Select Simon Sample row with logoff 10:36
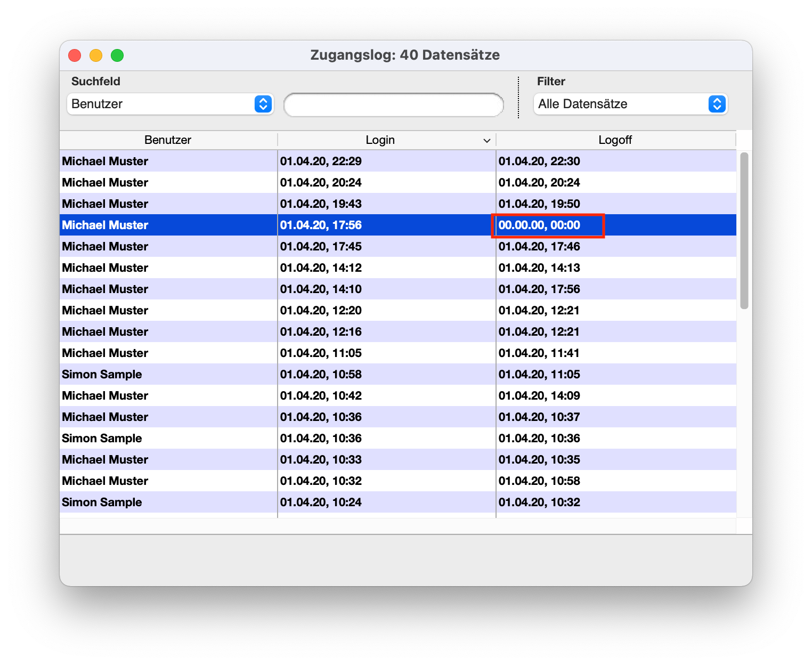Image resolution: width=812 pixels, height=665 pixels. pos(398,438)
